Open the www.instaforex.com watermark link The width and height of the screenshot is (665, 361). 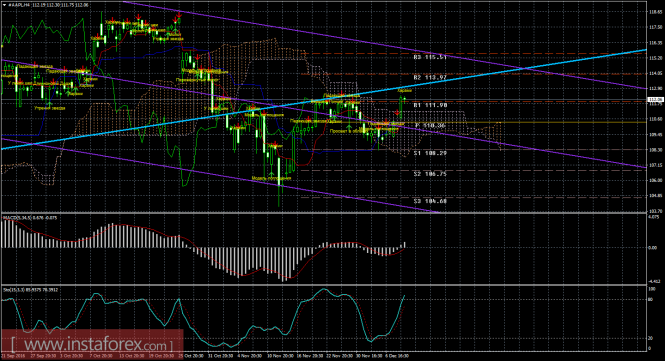92,343
